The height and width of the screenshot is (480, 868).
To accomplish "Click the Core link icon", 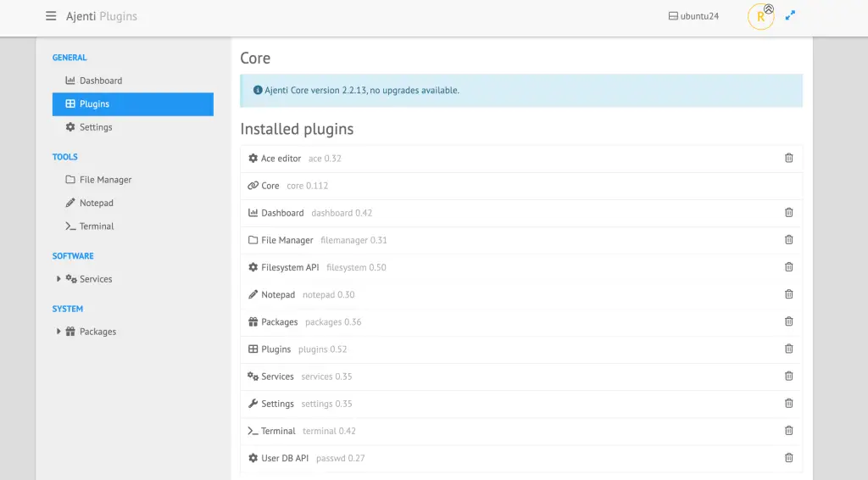I will (x=253, y=186).
